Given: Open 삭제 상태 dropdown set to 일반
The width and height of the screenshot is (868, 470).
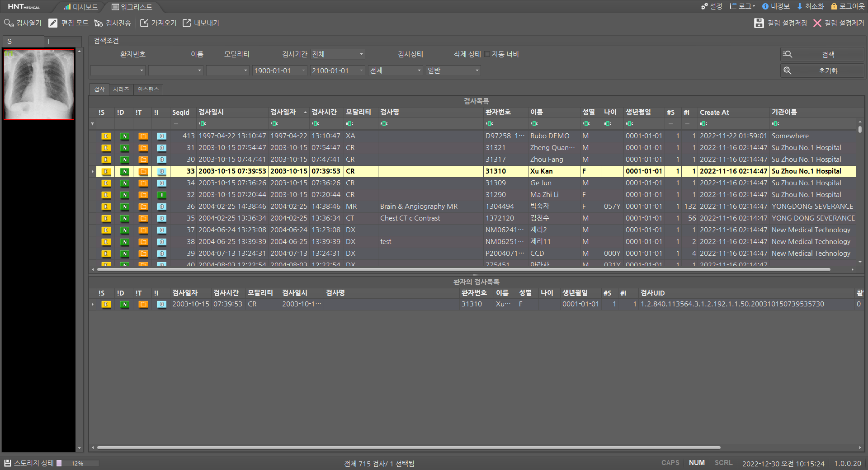Looking at the screenshot, I should coord(453,70).
